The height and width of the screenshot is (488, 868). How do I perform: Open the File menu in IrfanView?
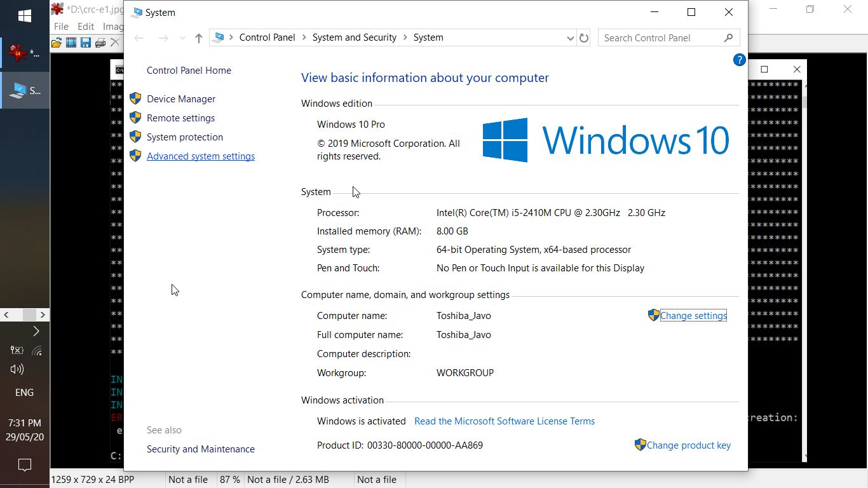tap(61, 27)
